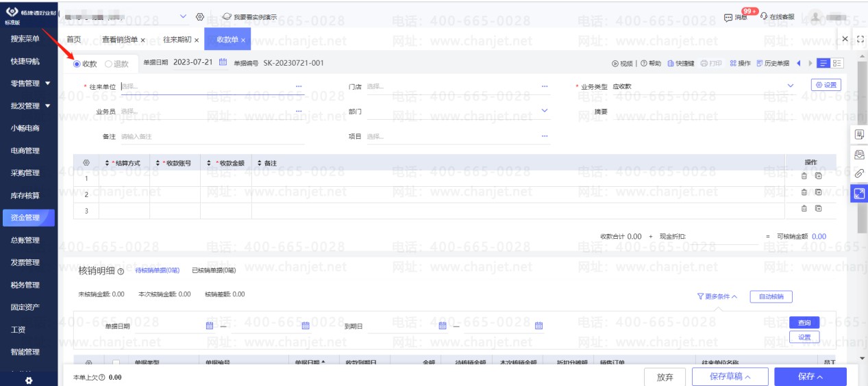Click the 备注 input field
The image size is (868, 386).
[212, 136]
